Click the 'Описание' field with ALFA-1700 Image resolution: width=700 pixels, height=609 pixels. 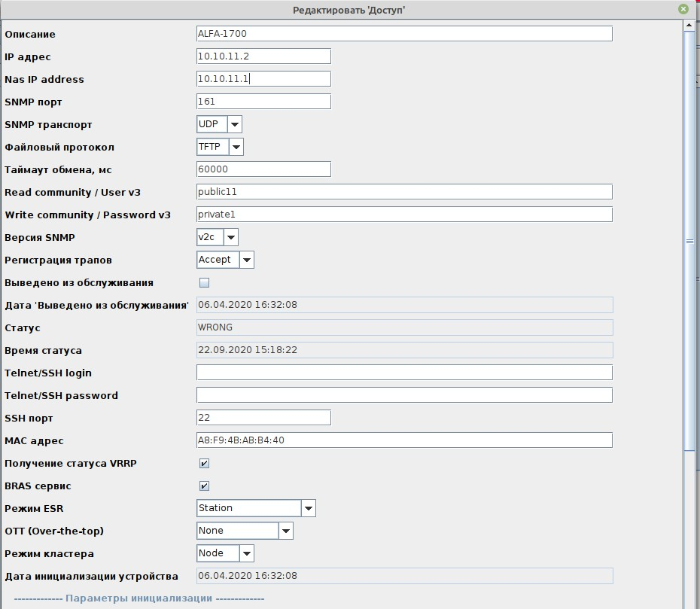coord(404,34)
